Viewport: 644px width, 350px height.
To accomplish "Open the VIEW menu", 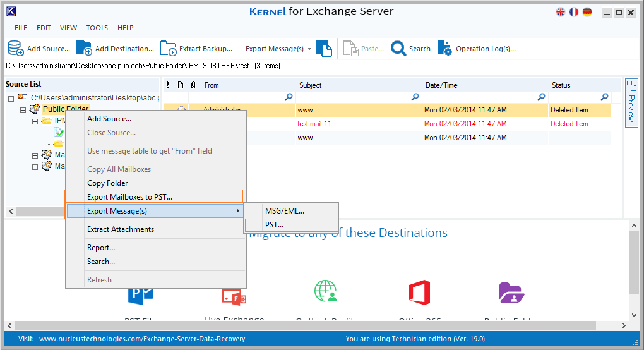I will (68, 28).
